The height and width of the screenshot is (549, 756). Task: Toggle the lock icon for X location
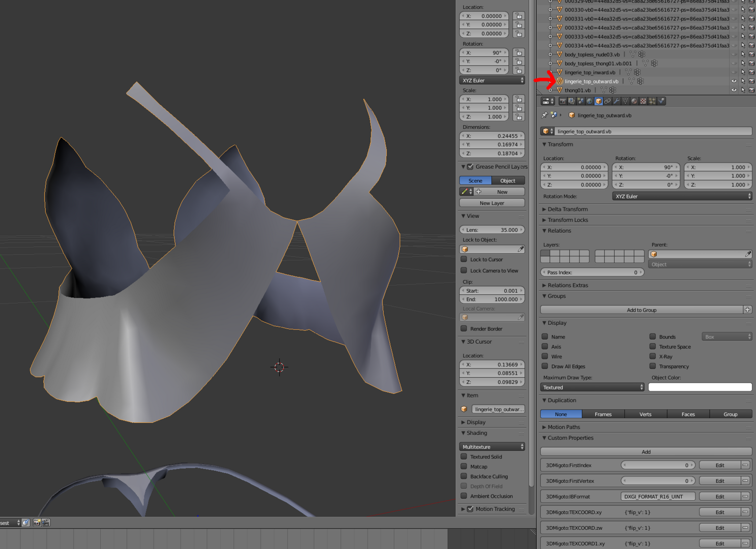pos(518,16)
